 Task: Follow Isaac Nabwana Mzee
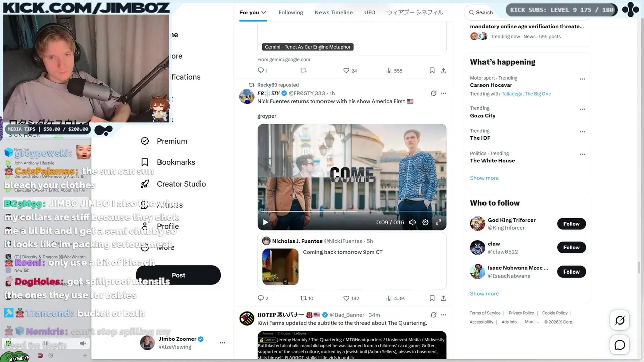click(x=572, y=271)
